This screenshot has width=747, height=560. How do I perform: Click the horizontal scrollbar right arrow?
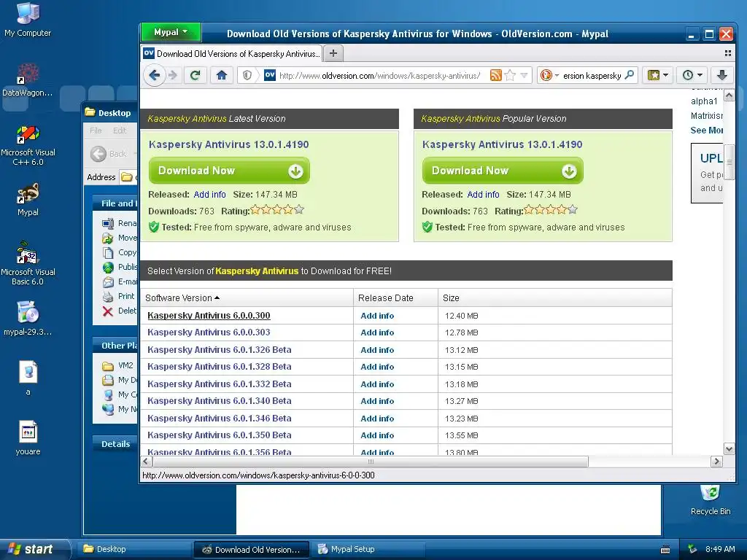tap(716, 462)
